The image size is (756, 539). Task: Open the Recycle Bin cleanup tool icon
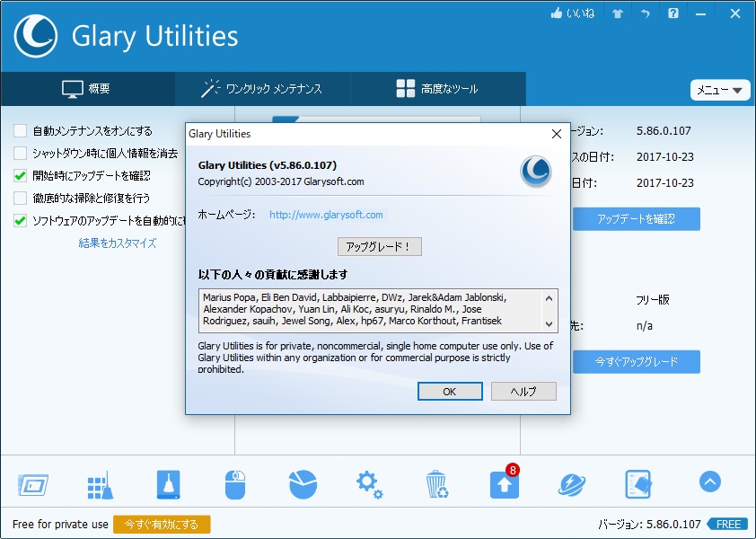[x=436, y=482]
